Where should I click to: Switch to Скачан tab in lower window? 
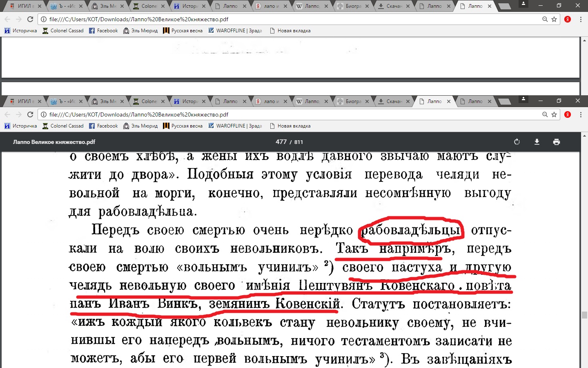point(393,101)
